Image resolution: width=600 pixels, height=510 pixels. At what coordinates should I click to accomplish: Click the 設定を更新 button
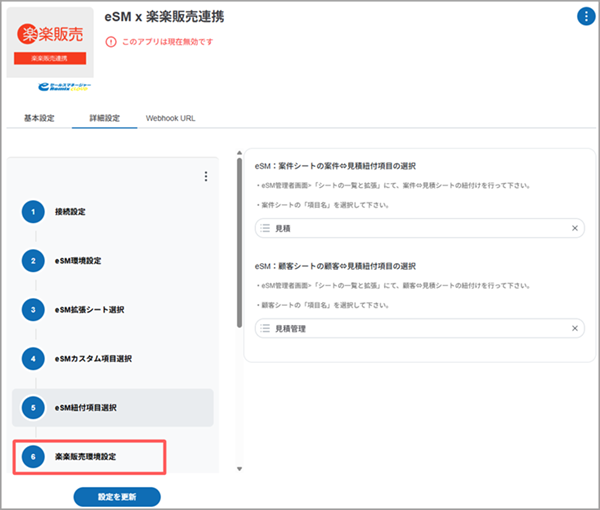pyautogui.click(x=117, y=496)
